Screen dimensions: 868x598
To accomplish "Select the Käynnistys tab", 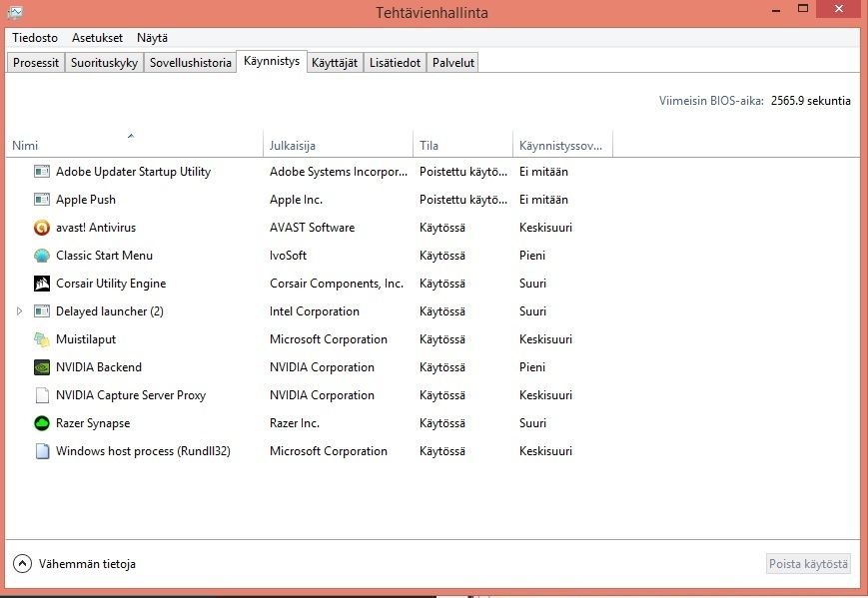I will pyautogui.click(x=272, y=61).
